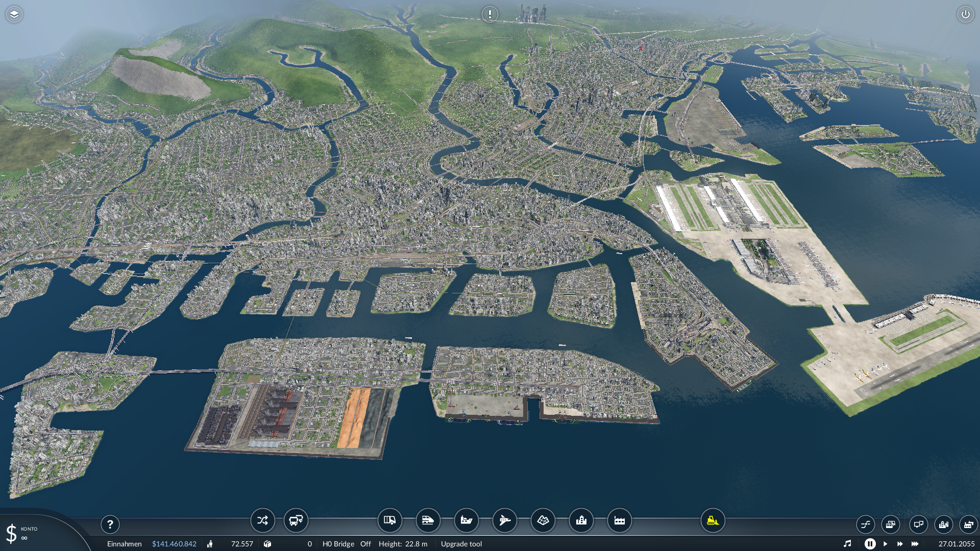This screenshot has height=551, width=980.
Task: Select the yellow bulldozer tool
Action: 713,520
